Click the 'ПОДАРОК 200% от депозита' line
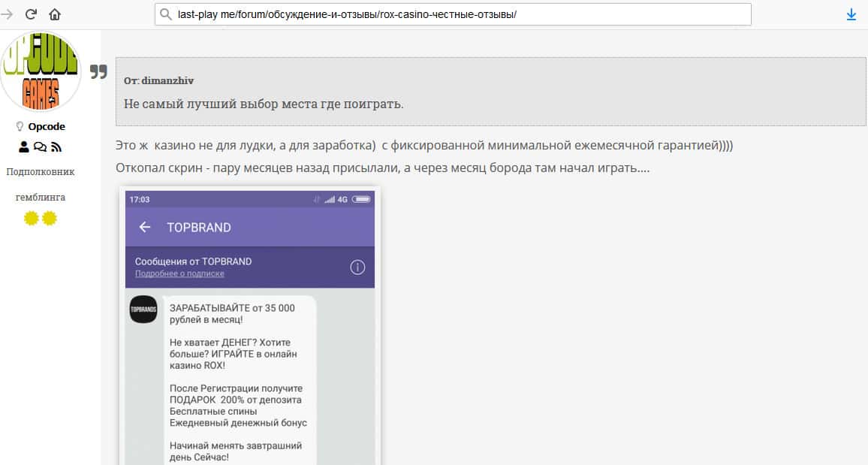The image size is (868, 465). tap(236, 400)
